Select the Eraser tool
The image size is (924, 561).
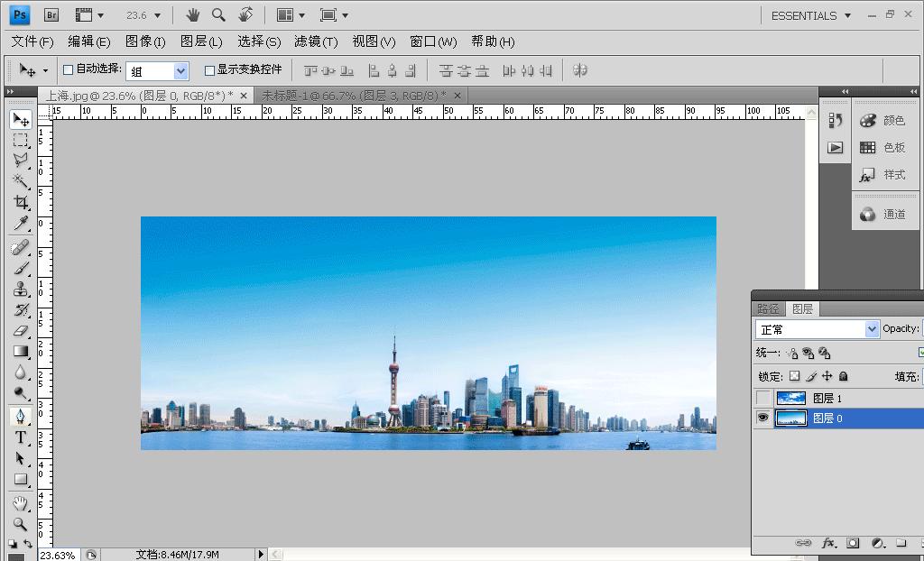[21, 330]
